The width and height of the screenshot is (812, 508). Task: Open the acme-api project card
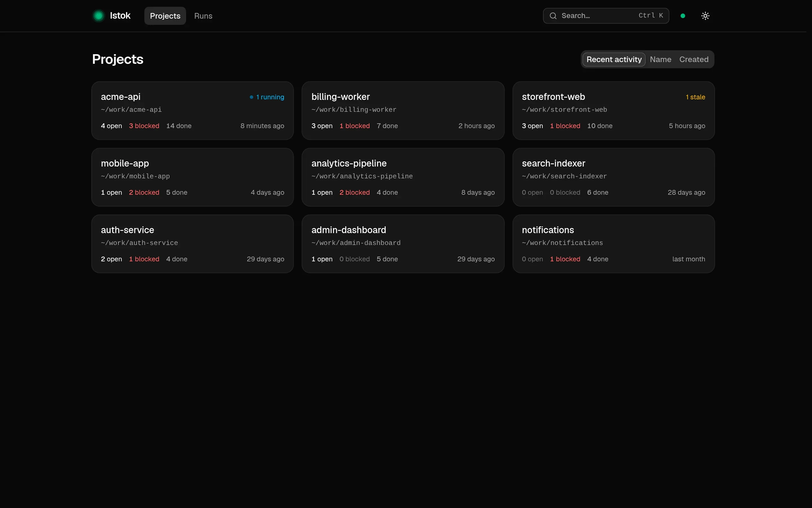tap(193, 111)
